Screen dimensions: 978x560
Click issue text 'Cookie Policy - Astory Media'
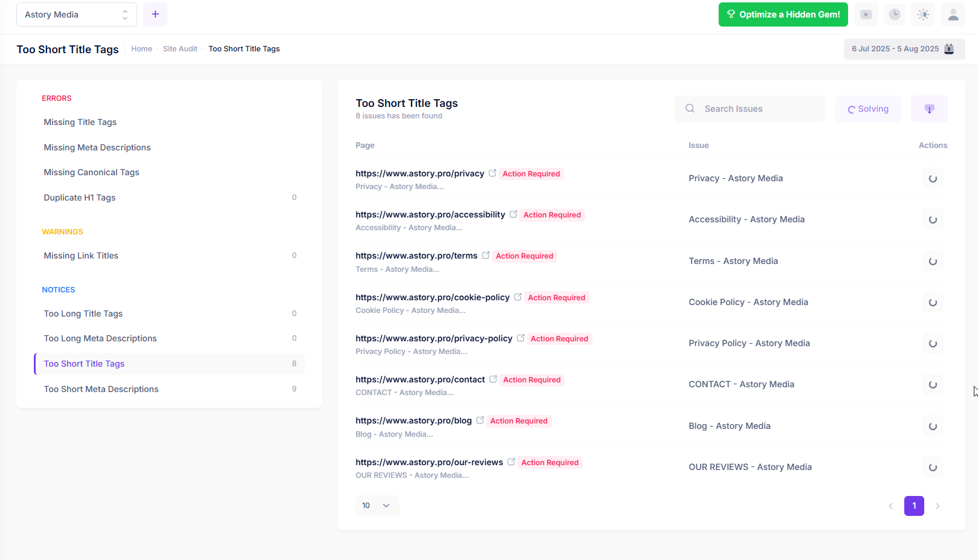[748, 302]
